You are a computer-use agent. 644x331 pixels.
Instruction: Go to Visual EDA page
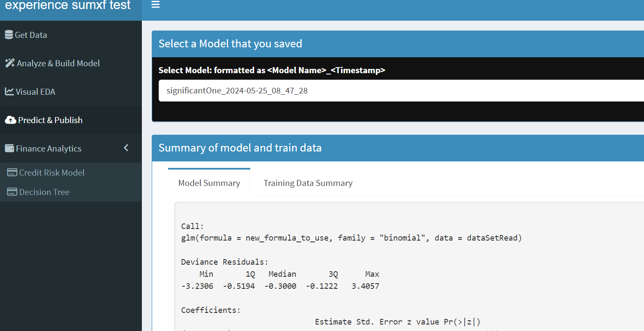(x=71, y=92)
